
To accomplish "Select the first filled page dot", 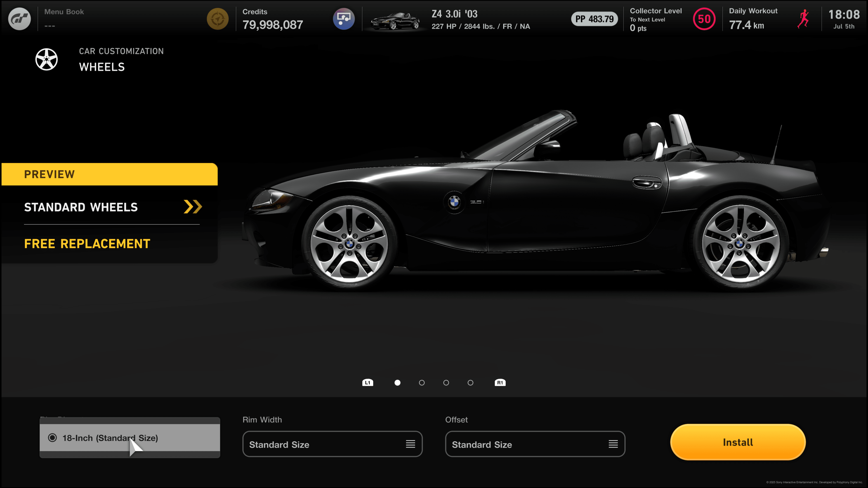I will 397,382.
